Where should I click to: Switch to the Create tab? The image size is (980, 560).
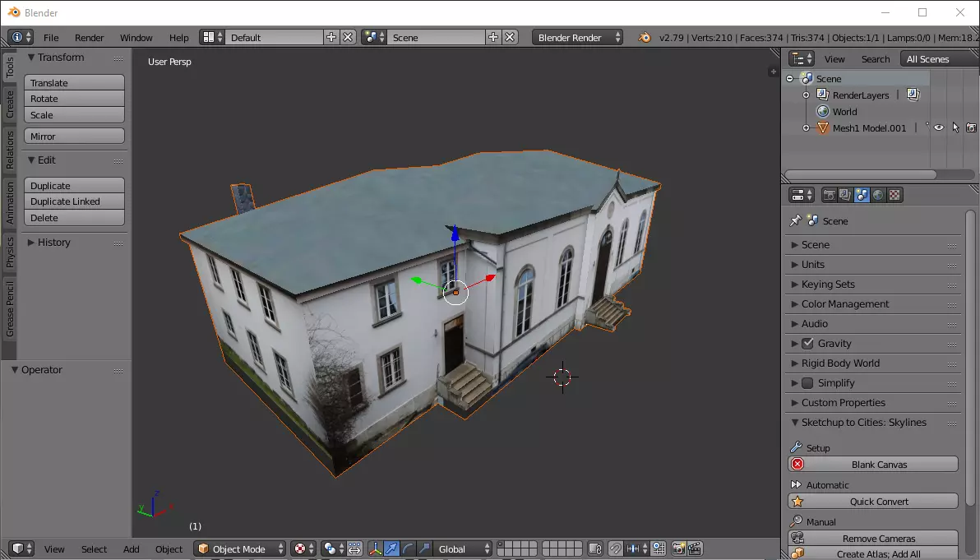tap(10, 104)
